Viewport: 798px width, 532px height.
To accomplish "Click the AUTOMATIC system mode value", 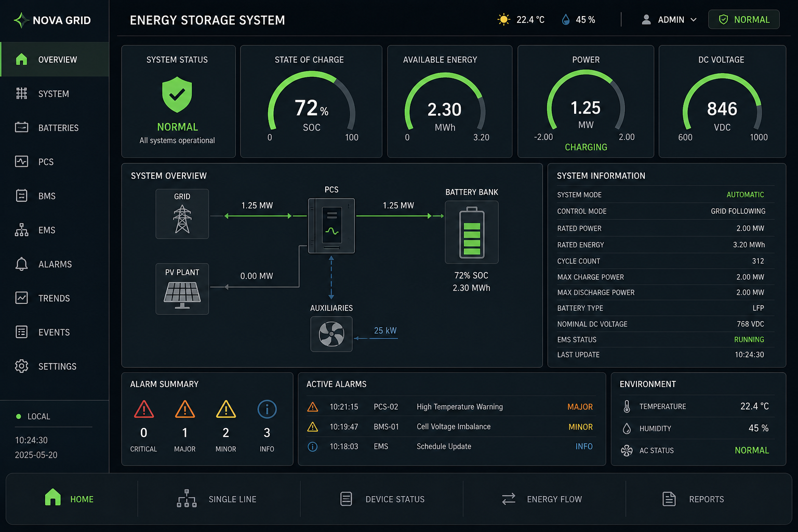I will pos(745,195).
